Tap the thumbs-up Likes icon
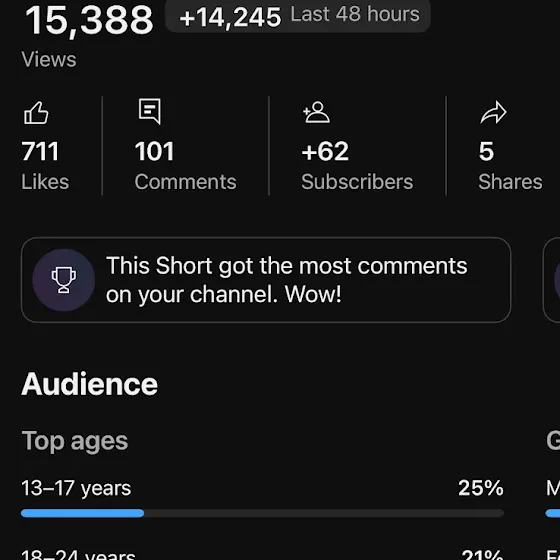 click(x=36, y=113)
